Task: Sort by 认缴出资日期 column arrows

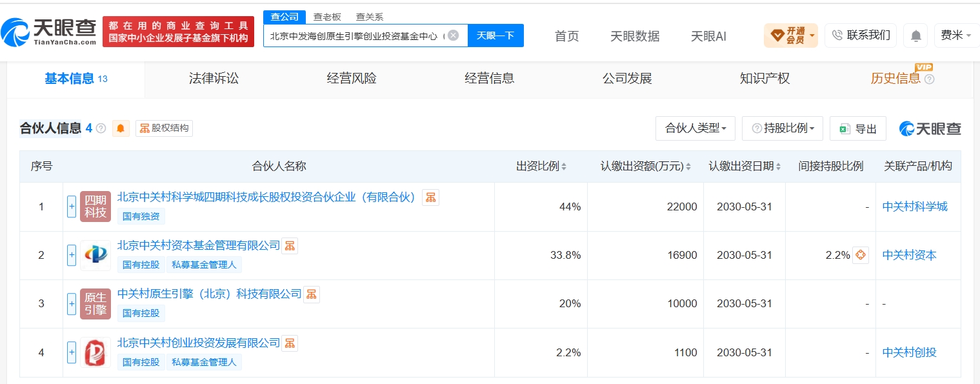Action: coord(779,167)
